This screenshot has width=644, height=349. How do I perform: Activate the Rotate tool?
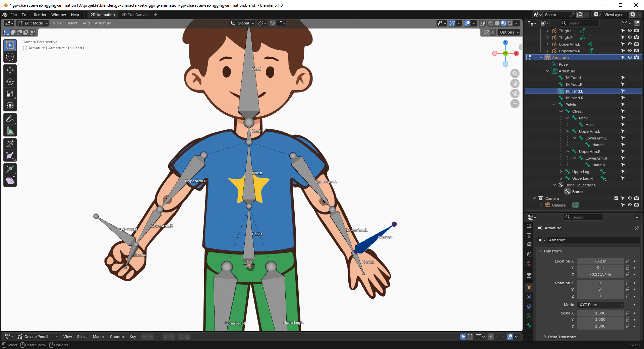(x=10, y=82)
